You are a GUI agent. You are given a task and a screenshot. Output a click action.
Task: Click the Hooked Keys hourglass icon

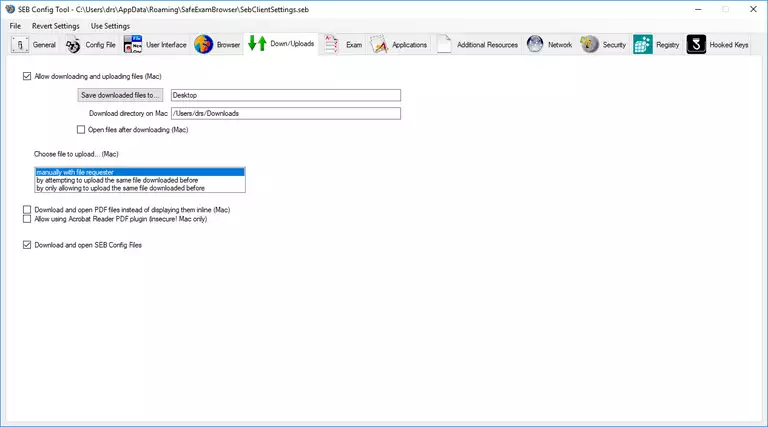[696, 45]
